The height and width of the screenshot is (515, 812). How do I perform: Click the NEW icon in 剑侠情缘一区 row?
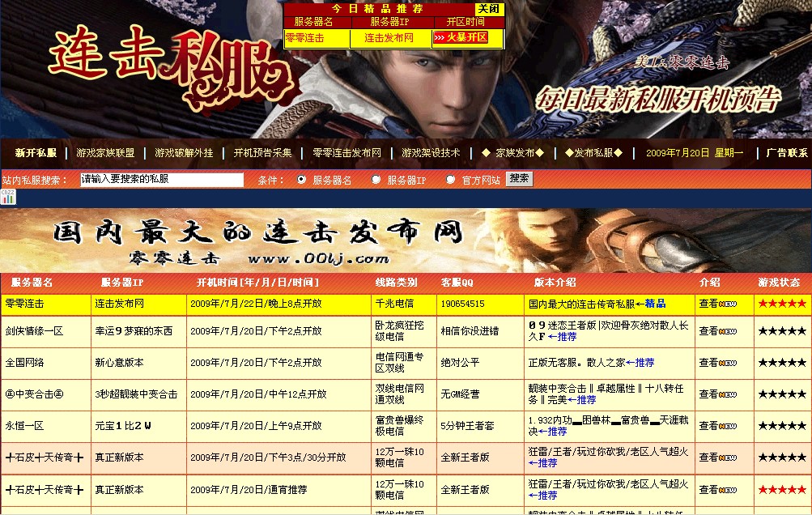click(728, 331)
